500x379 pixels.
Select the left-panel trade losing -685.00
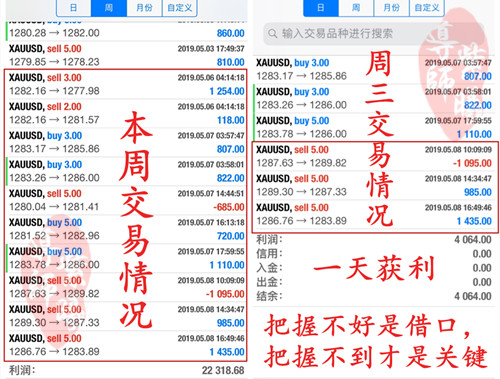point(126,200)
